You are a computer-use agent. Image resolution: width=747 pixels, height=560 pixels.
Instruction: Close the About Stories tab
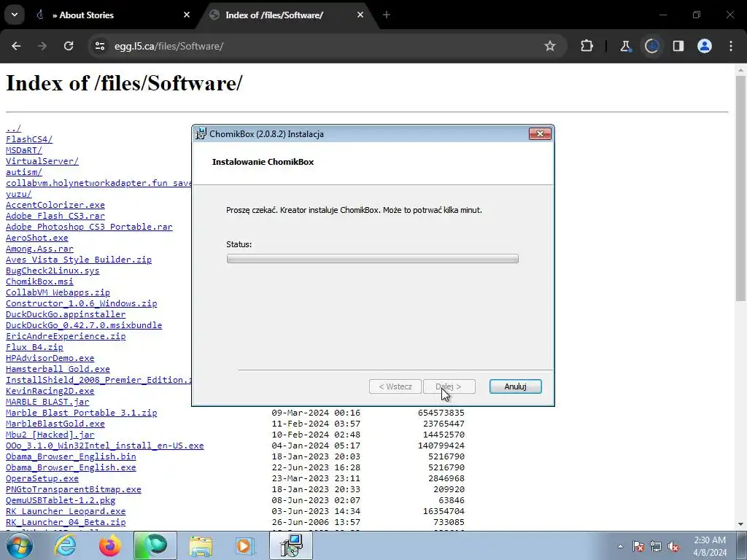pos(187,15)
